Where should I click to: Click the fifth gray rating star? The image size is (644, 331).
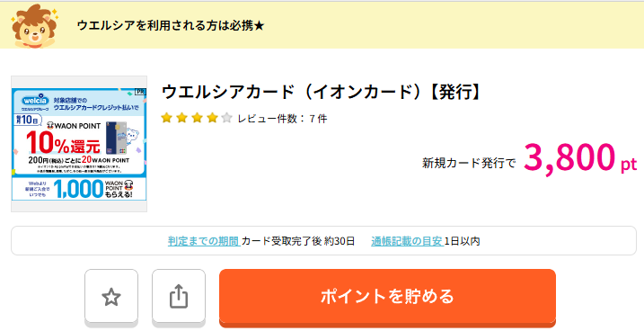226,119
